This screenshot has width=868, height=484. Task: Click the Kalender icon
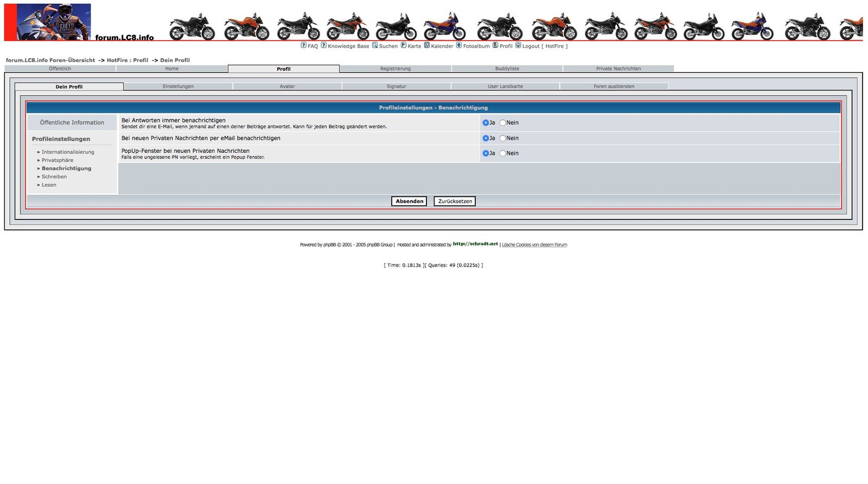(x=427, y=46)
